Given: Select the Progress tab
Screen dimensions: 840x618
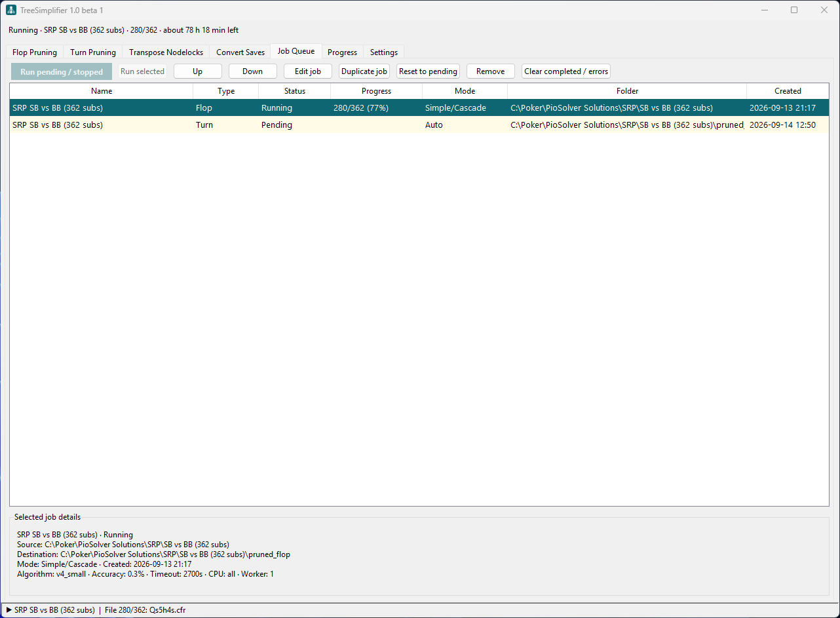Looking at the screenshot, I should pyautogui.click(x=342, y=52).
